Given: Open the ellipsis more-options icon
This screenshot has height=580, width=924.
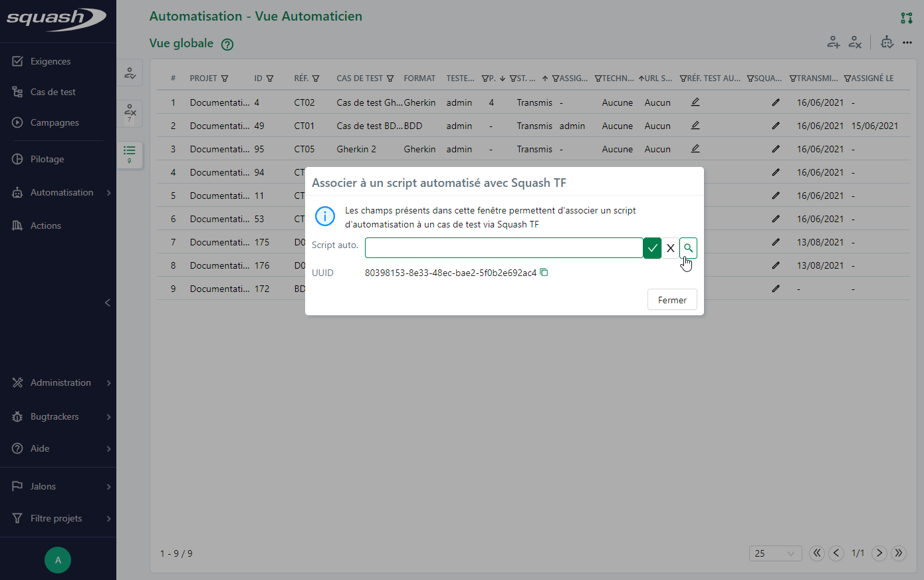Looking at the screenshot, I should (x=907, y=42).
